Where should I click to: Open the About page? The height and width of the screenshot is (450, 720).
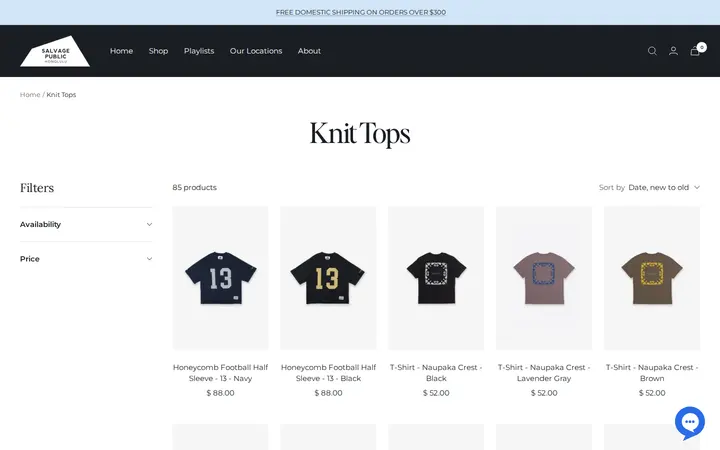pyautogui.click(x=309, y=51)
